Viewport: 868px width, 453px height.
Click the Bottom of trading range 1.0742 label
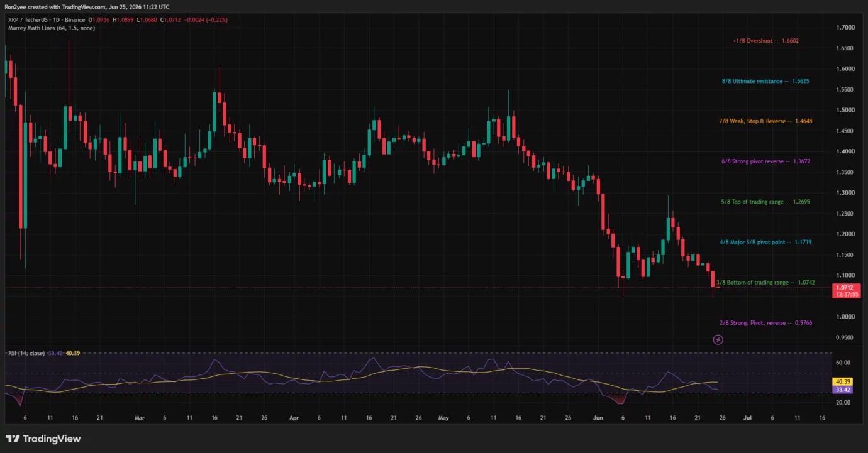pyautogui.click(x=766, y=283)
